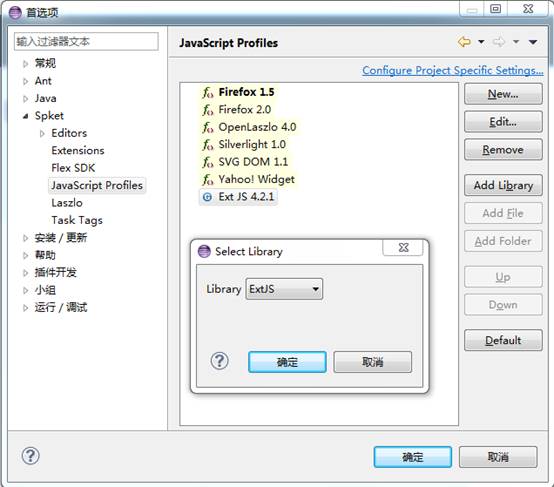Click the Silverlight 1.0 profile icon
Screen dimensions: 554x487
(x=208, y=145)
